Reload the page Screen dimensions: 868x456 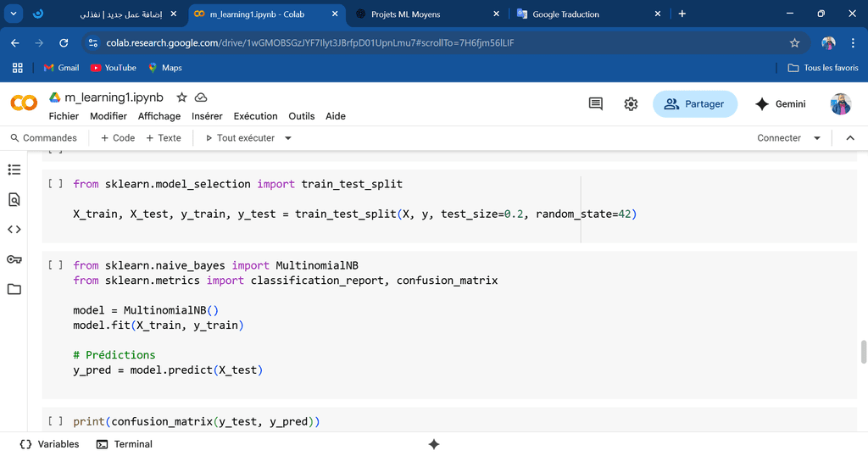[x=64, y=43]
